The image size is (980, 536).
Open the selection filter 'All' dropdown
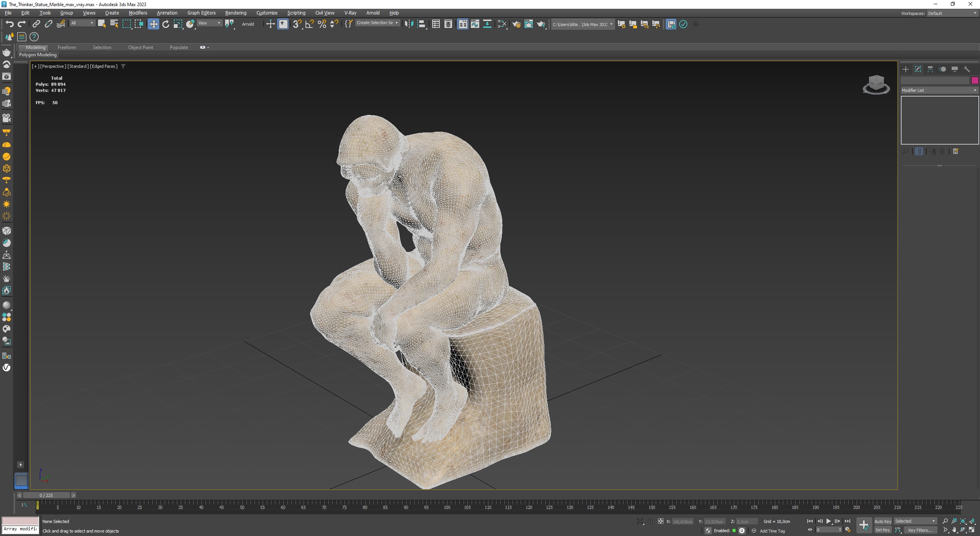pos(82,23)
